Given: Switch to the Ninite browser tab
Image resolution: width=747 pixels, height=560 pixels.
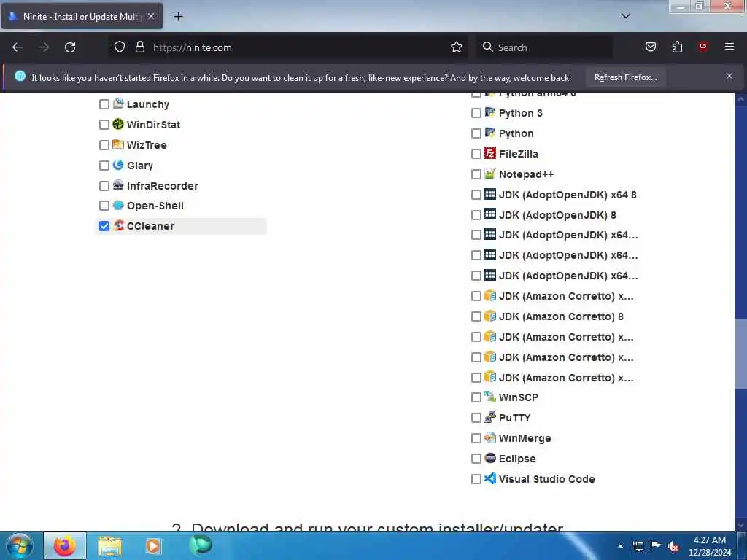Looking at the screenshot, I should pyautogui.click(x=82, y=16).
